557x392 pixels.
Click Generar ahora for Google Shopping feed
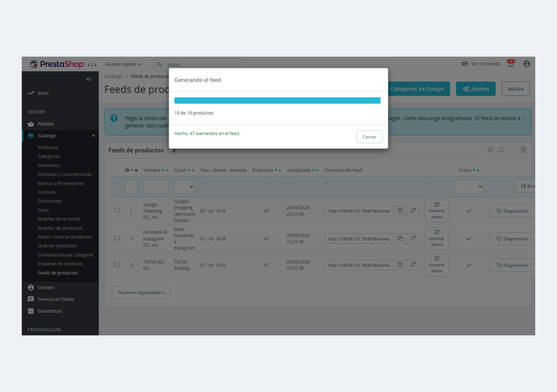(437, 211)
